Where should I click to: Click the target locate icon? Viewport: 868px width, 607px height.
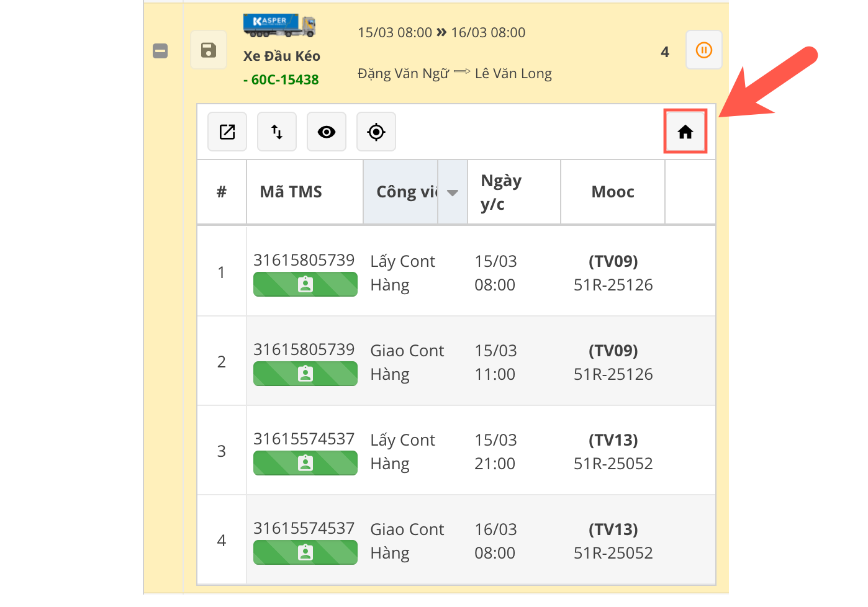376,132
